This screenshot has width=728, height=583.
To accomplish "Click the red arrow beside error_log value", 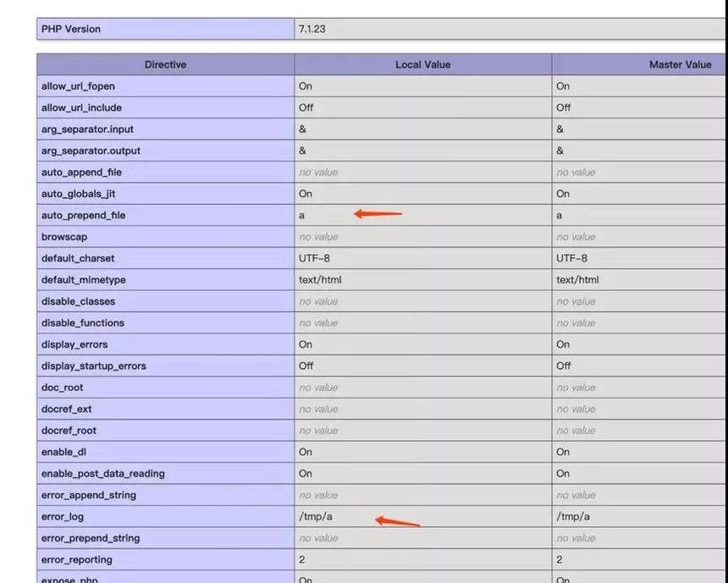I will (x=397, y=521).
